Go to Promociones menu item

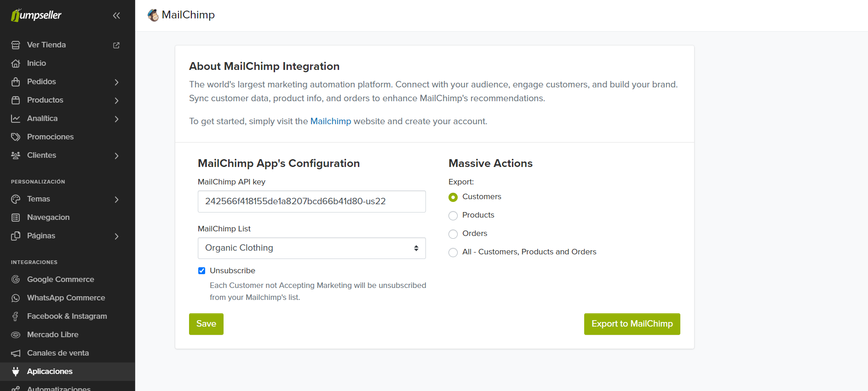(50, 137)
